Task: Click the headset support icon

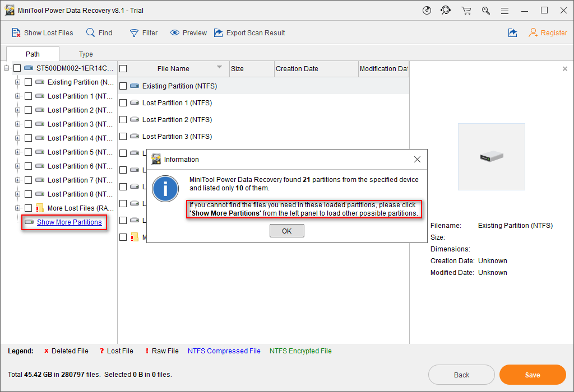Action: pos(446,10)
